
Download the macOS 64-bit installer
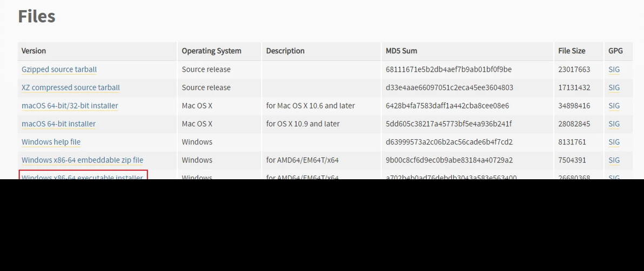point(58,124)
